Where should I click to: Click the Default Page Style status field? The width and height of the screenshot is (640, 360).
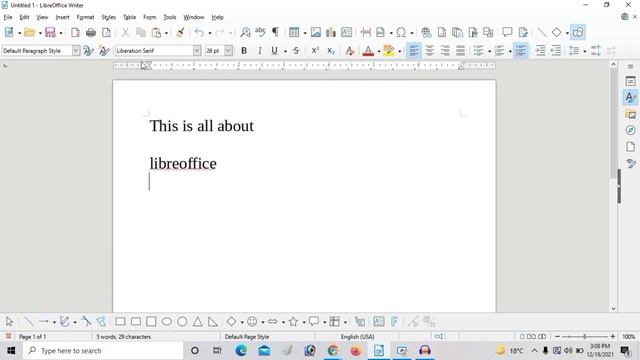(247, 337)
